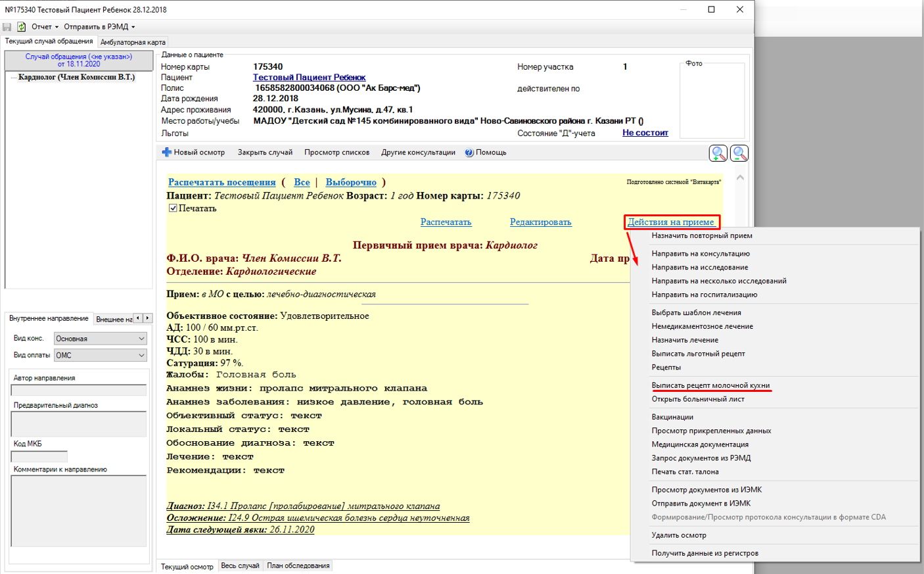Open the Весь случай bottom tab
Screen dimensions: 924x574
coord(240,565)
